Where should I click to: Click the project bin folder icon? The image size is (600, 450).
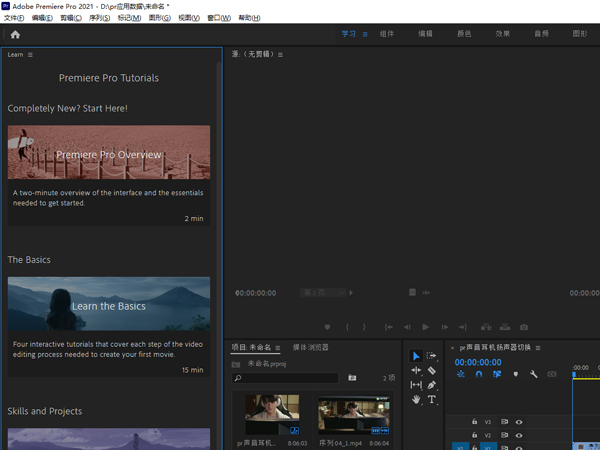(236, 364)
